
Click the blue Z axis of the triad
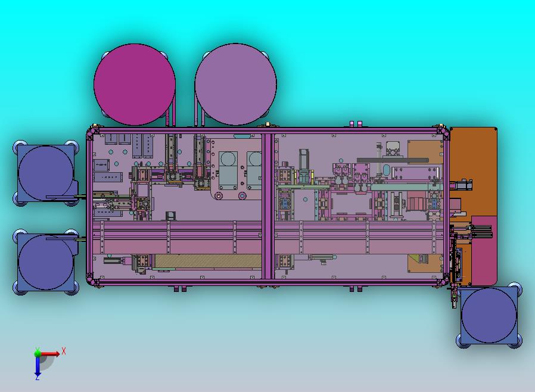[38, 365]
